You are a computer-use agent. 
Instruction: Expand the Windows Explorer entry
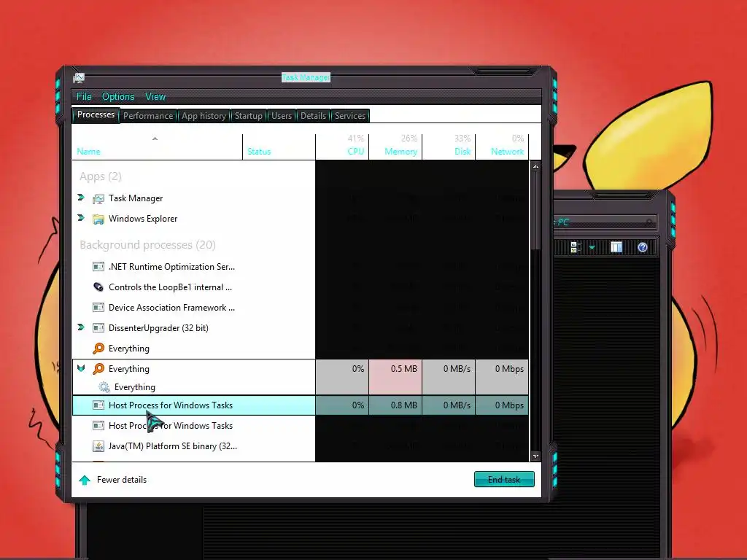(x=81, y=217)
